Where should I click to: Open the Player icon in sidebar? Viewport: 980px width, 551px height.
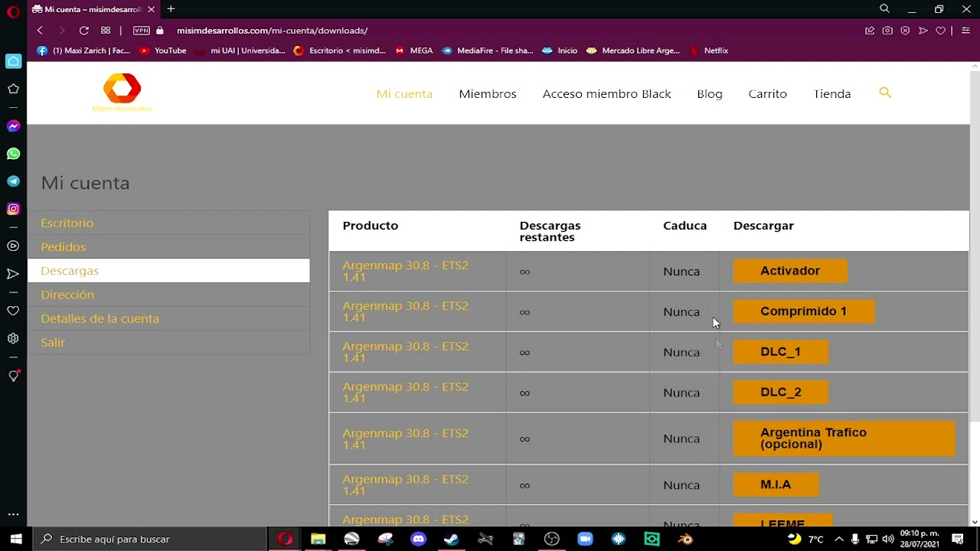tap(13, 246)
